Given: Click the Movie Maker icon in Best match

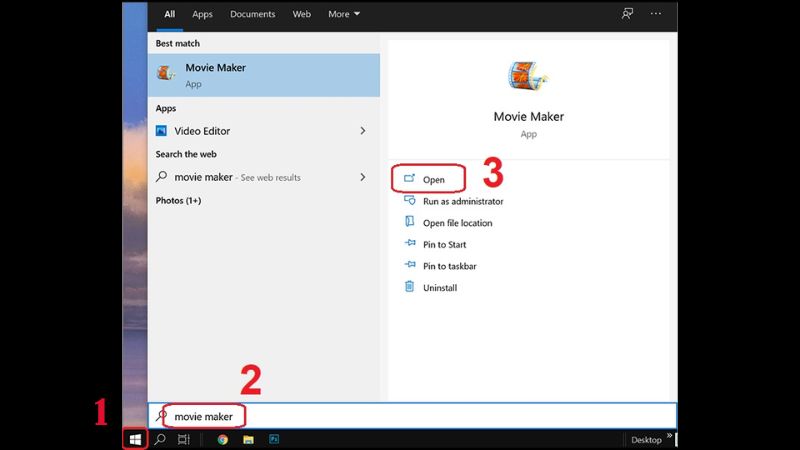Looking at the screenshot, I should tap(166, 74).
